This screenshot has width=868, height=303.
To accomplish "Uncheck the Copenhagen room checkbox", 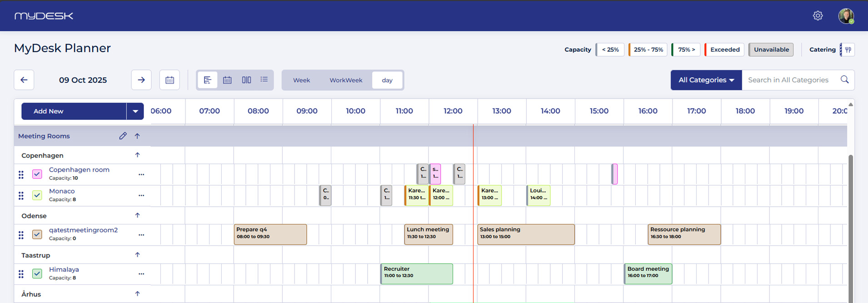I will pos(37,174).
